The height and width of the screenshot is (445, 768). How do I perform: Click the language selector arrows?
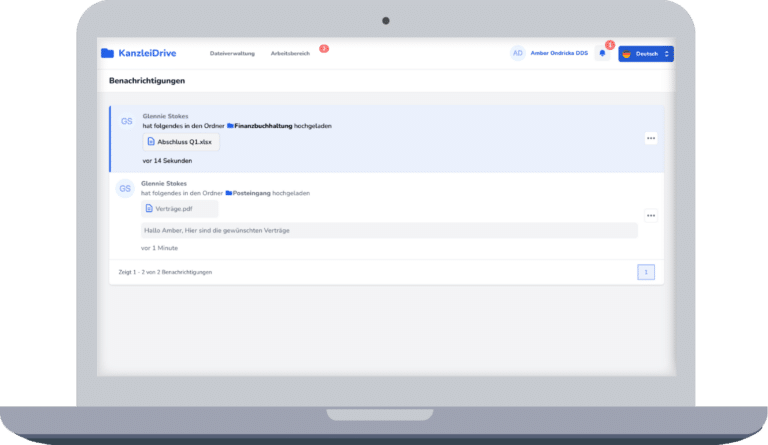pos(667,54)
